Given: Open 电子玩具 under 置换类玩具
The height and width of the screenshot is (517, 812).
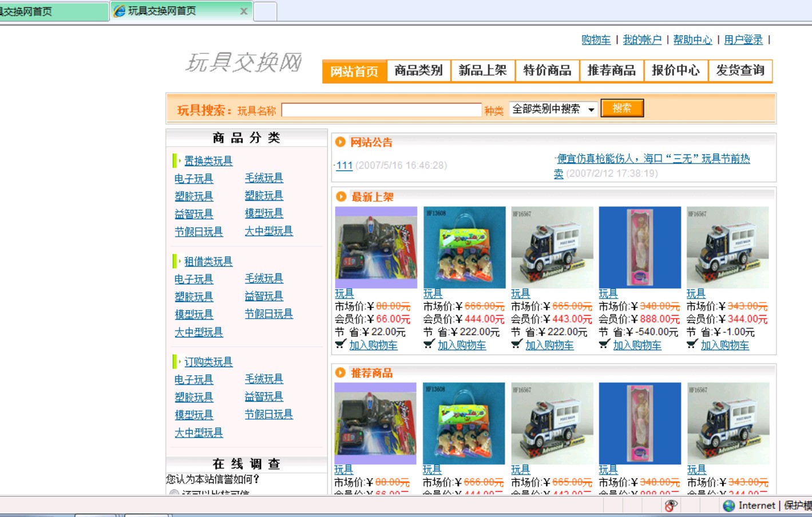Looking at the screenshot, I should coord(194,179).
